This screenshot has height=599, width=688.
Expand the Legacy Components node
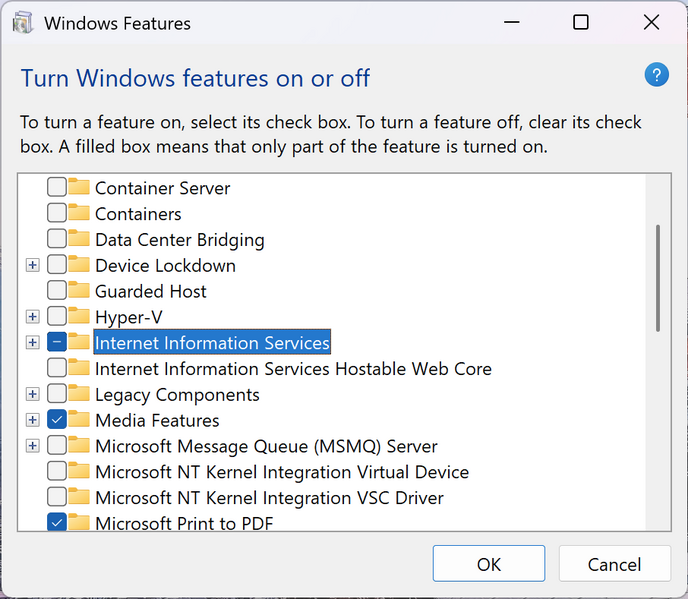point(32,394)
